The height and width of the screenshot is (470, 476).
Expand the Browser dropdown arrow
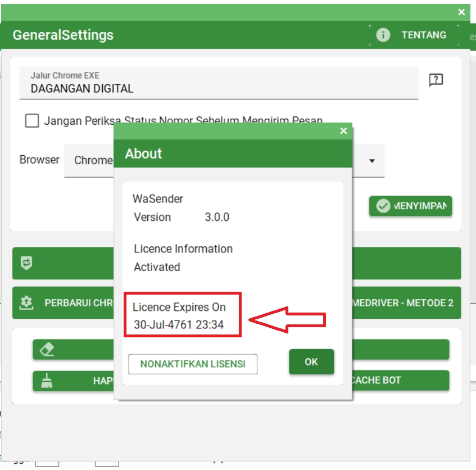pyautogui.click(x=372, y=161)
